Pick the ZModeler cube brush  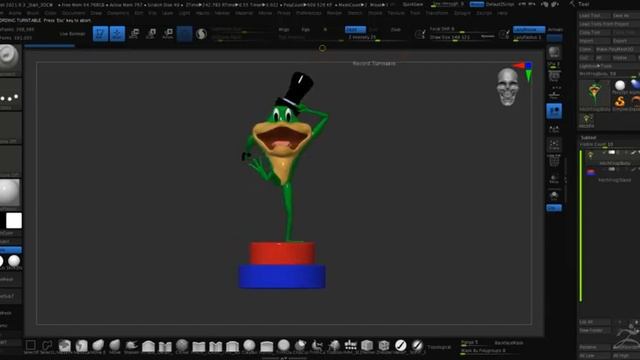(384, 345)
